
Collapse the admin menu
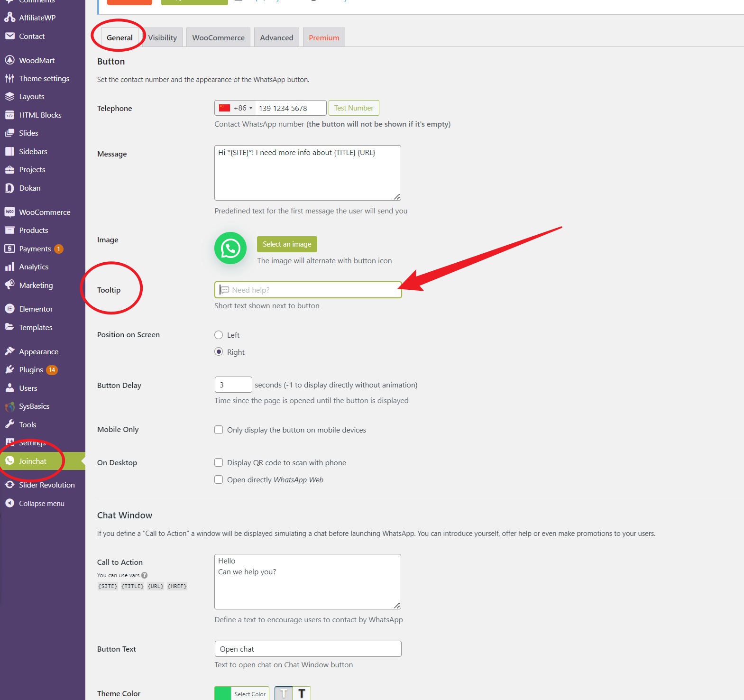pos(35,503)
